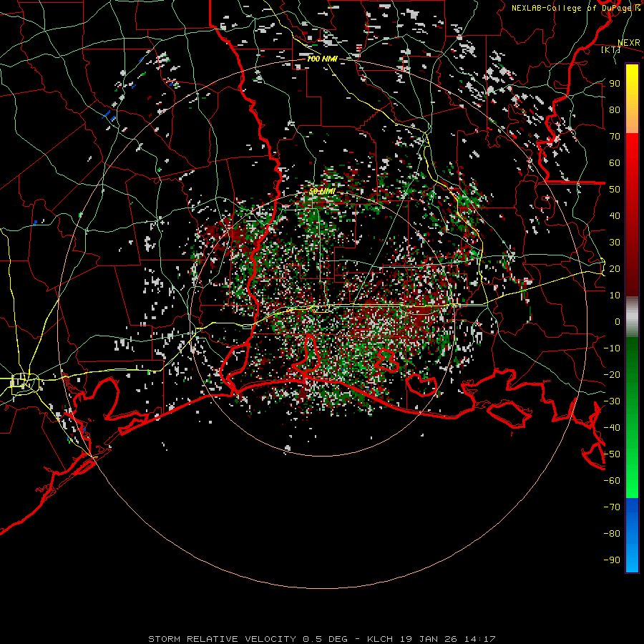This screenshot has height=644, width=644.
Task: Click the Storm Relative Velocity caption
Action: click(x=322, y=639)
